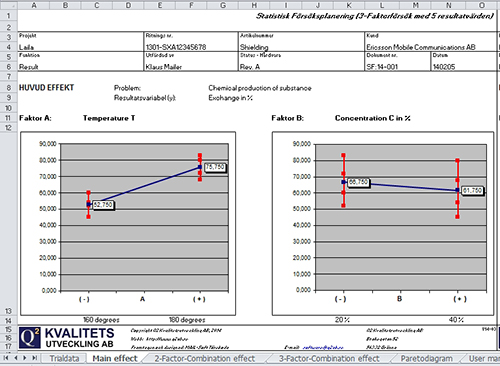Select row 8 header
Image resolution: width=500 pixels, height=366 pixels.
[9, 88]
